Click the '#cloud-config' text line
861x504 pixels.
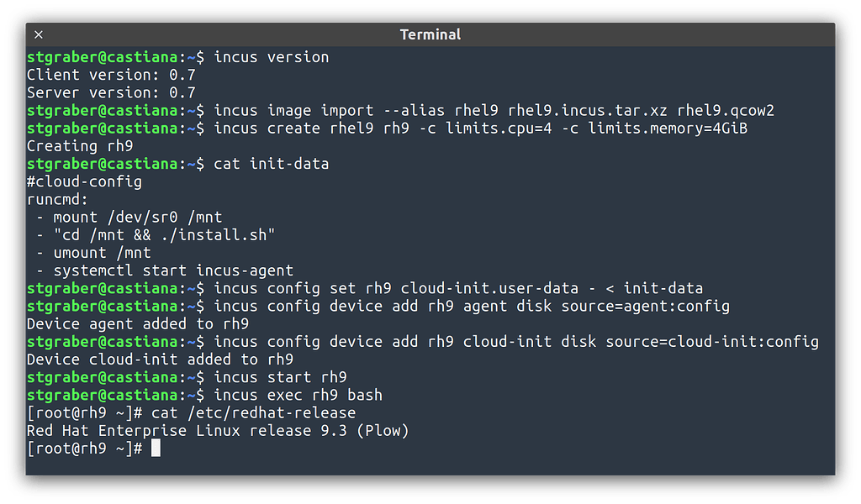point(83,181)
